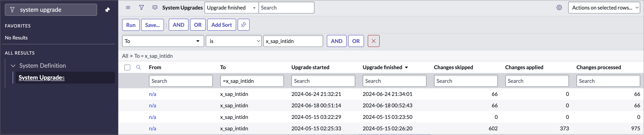Click the 'Changes skipped' column search field
Screen dimensions: 644x135
465,81
